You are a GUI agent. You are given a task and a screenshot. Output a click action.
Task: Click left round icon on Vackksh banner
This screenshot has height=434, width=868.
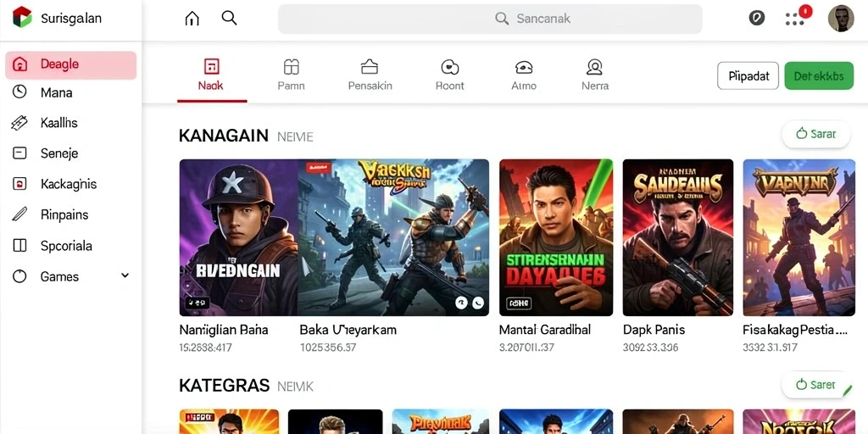coord(461,303)
